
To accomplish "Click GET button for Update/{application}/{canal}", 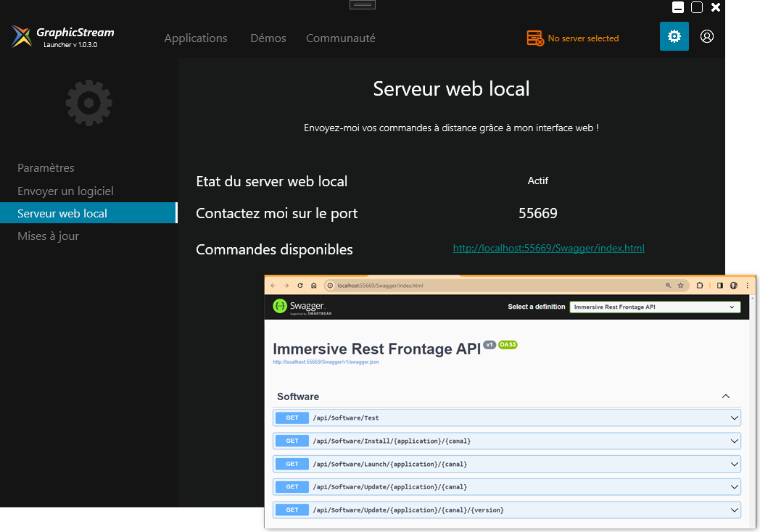I will (292, 487).
